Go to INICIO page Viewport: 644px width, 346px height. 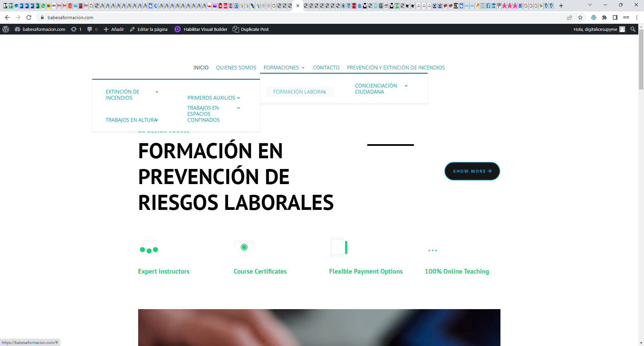click(201, 68)
